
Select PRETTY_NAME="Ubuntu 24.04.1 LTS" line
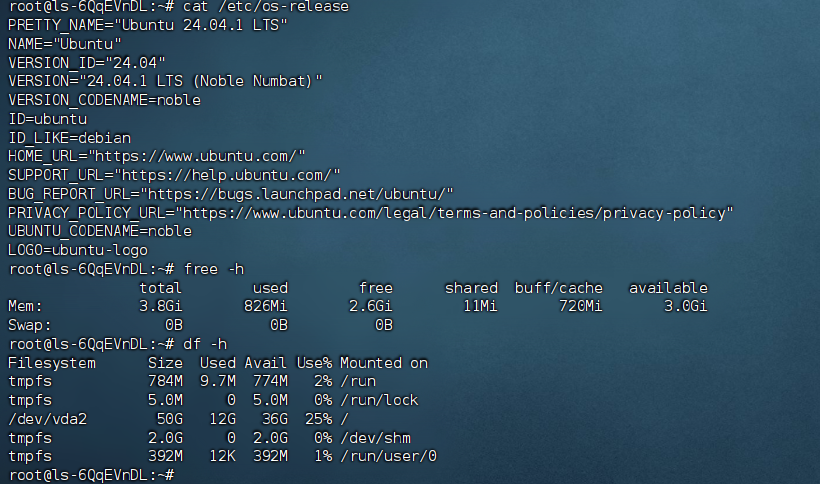pyautogui.click(x=147, y=25)
